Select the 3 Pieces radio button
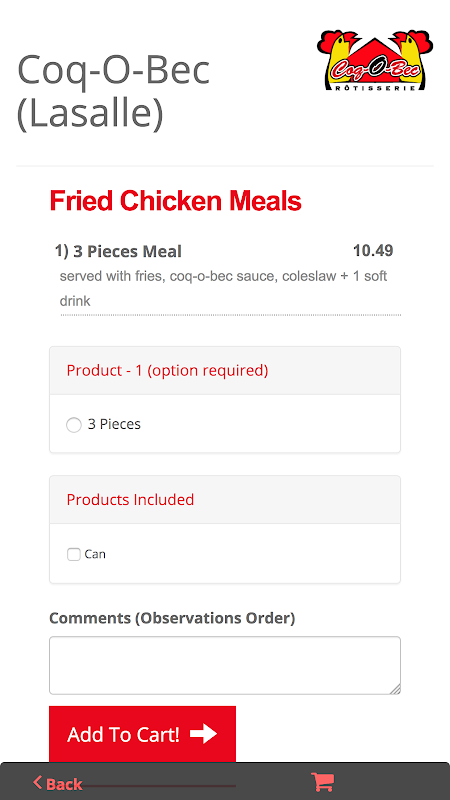Image resolution: width=450 pixels, height=800 pixels. (x=74, y=424)
